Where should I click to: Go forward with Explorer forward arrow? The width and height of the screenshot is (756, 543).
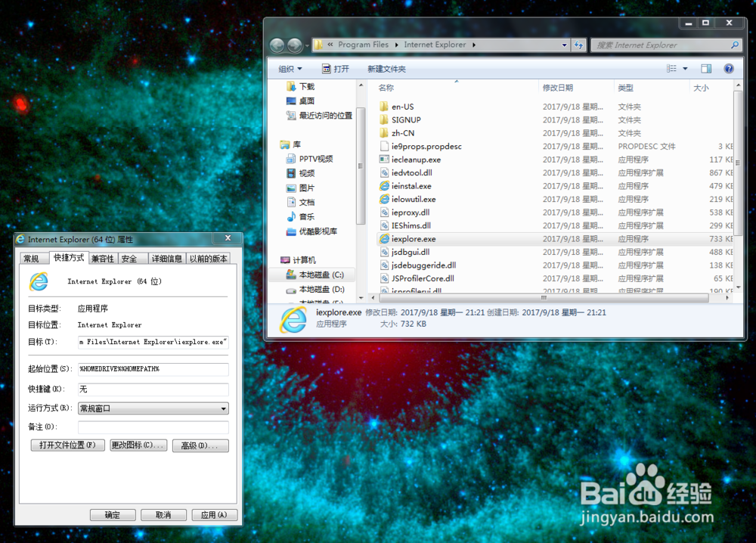click(295, 45)
